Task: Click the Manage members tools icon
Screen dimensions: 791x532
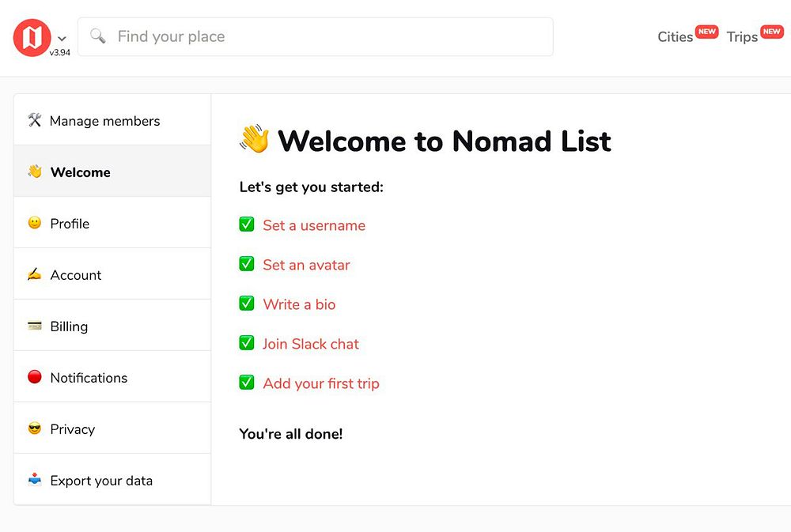Action: coord(34,120)
